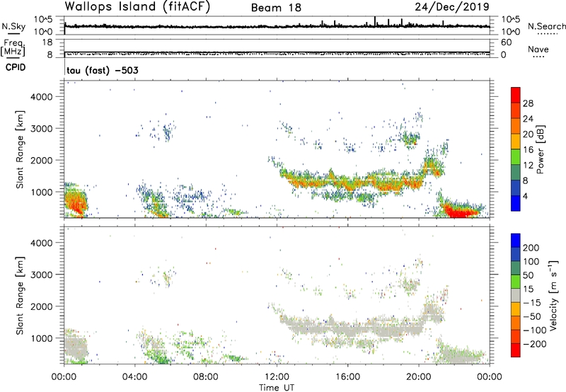Click the '28' power scale value
566x392 pixels.
528,103
